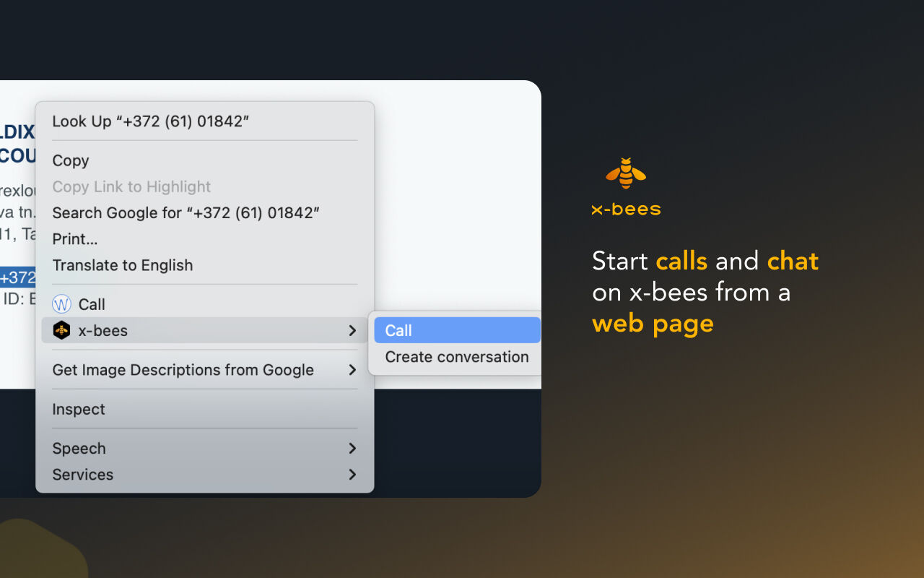The image size is (924, 578).
Task: Select Print… from the context menu
Action: coord(205,239)
